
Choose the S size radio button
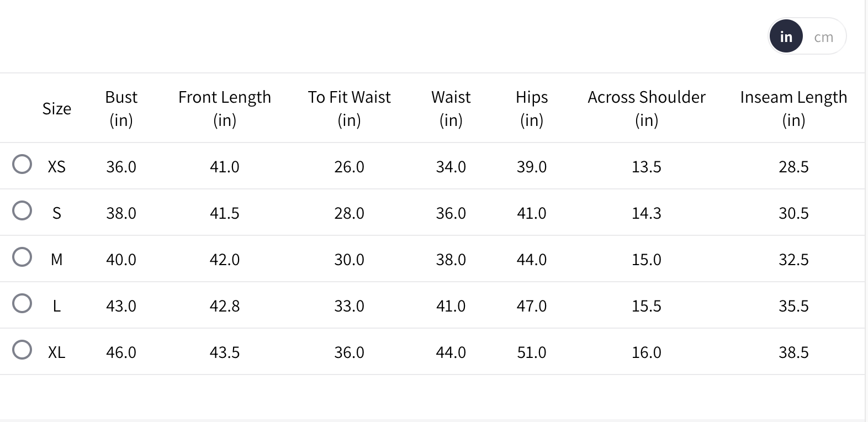click(22, 210)
